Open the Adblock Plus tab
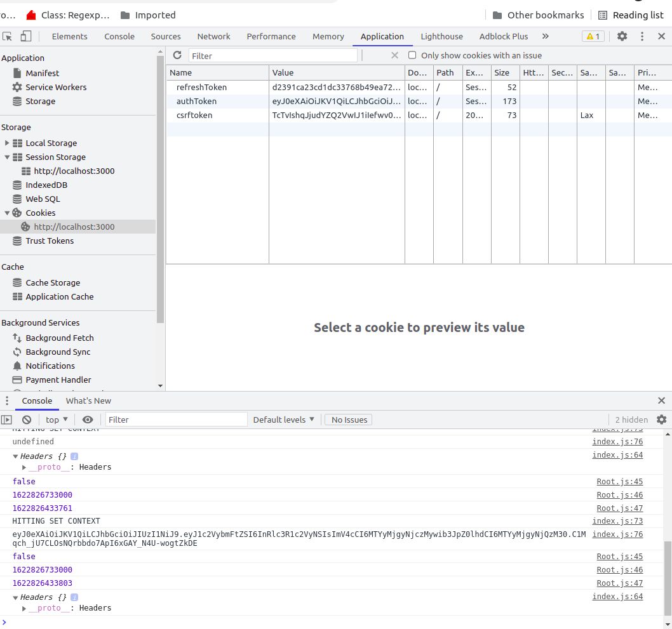The height and width of the screenshot is (629, 672). click(503, 36)
